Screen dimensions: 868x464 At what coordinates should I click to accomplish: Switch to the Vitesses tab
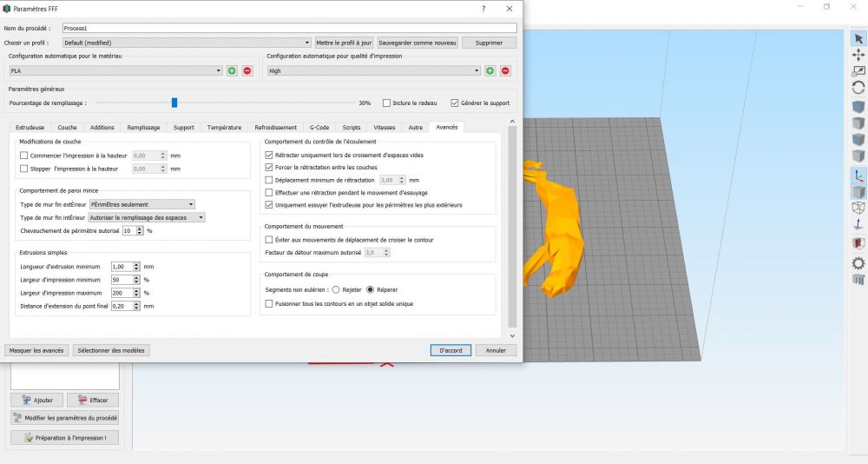click(x=385, y=128)
